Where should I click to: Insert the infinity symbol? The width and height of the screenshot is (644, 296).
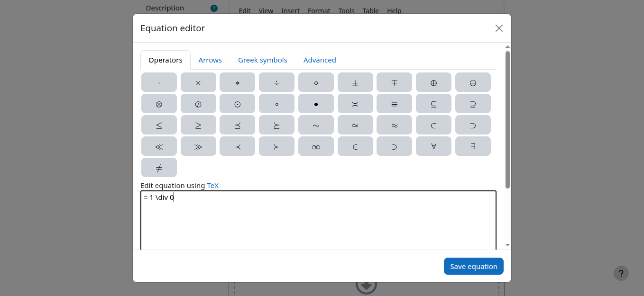(316, 146)
